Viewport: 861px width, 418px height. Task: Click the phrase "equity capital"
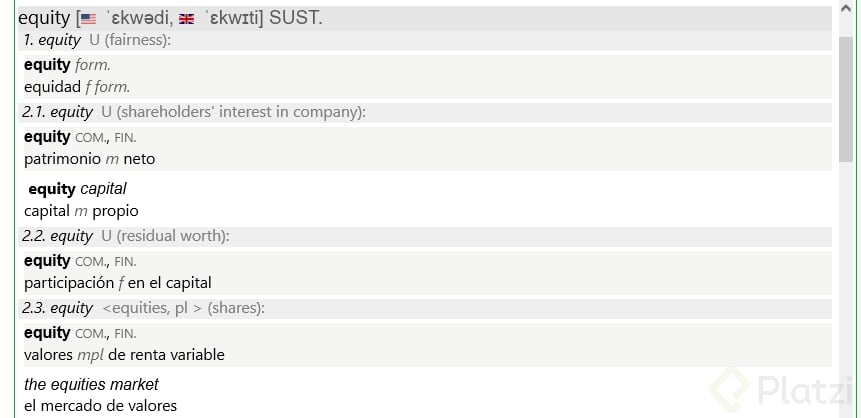coord(77,189)
